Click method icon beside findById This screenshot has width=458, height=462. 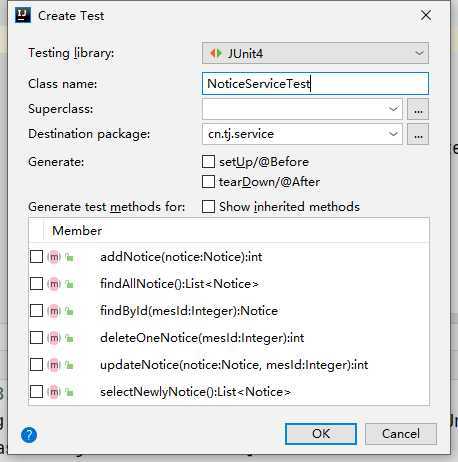pos(54,311)
